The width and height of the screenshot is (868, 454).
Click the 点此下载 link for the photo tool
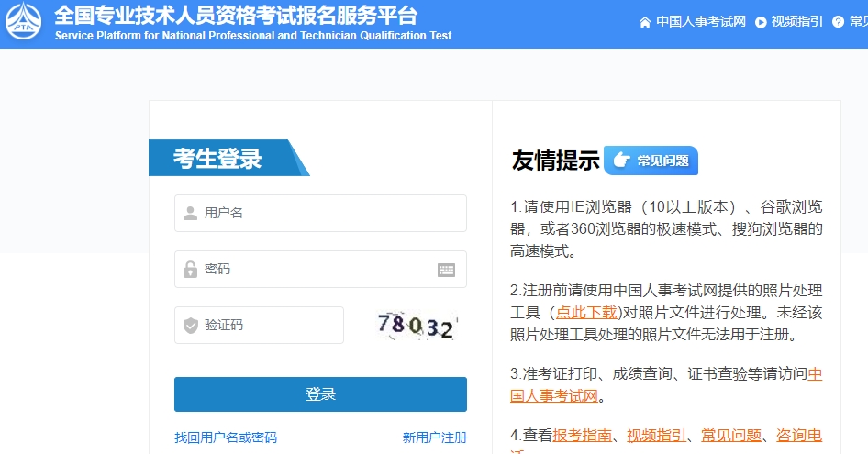pyautogui.click(x=586, y=312)
